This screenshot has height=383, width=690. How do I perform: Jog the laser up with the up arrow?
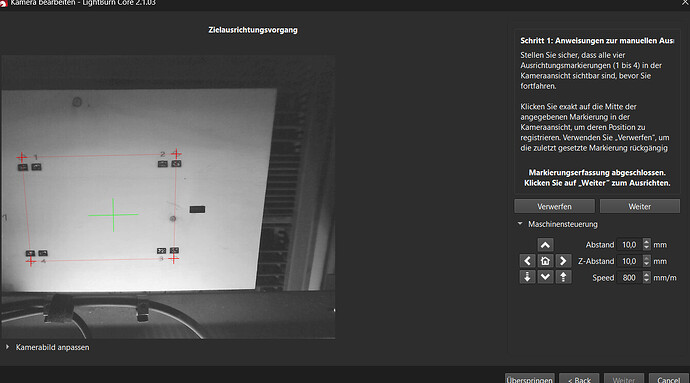point(545,245)
